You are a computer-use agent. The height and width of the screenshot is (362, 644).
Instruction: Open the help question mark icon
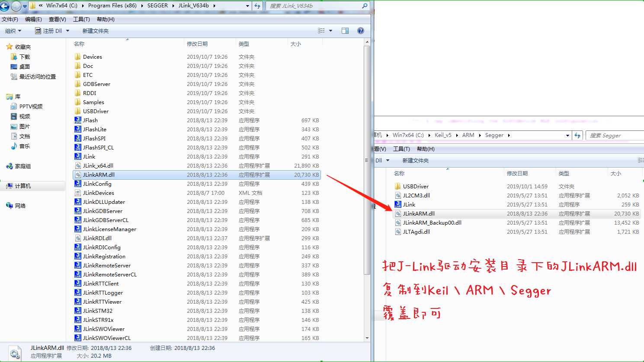coord(361,31)
